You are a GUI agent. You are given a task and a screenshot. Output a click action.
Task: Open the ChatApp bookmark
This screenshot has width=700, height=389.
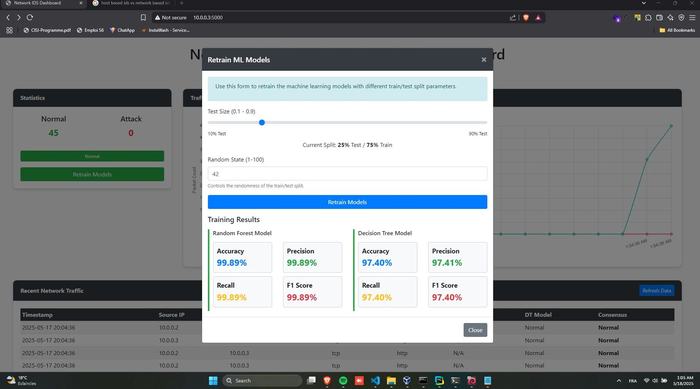coord(122,30)
